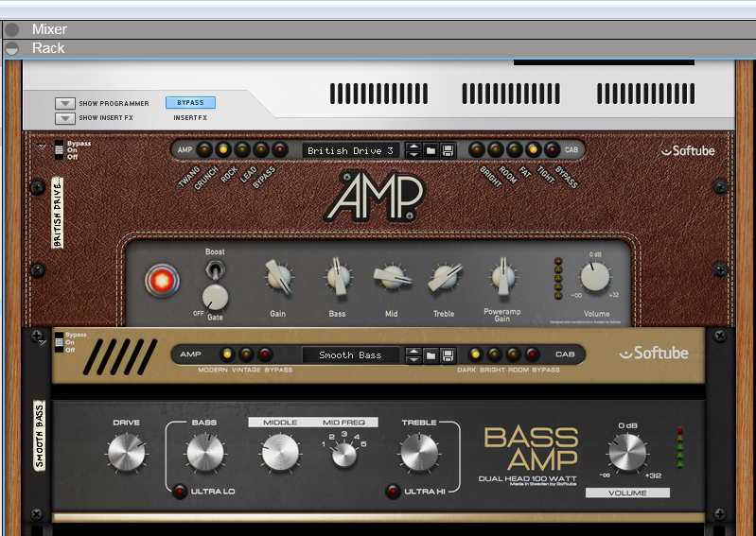The image size is (756, 536).
Task: Click the Amp Bass knob
Action: coord(339,277)
